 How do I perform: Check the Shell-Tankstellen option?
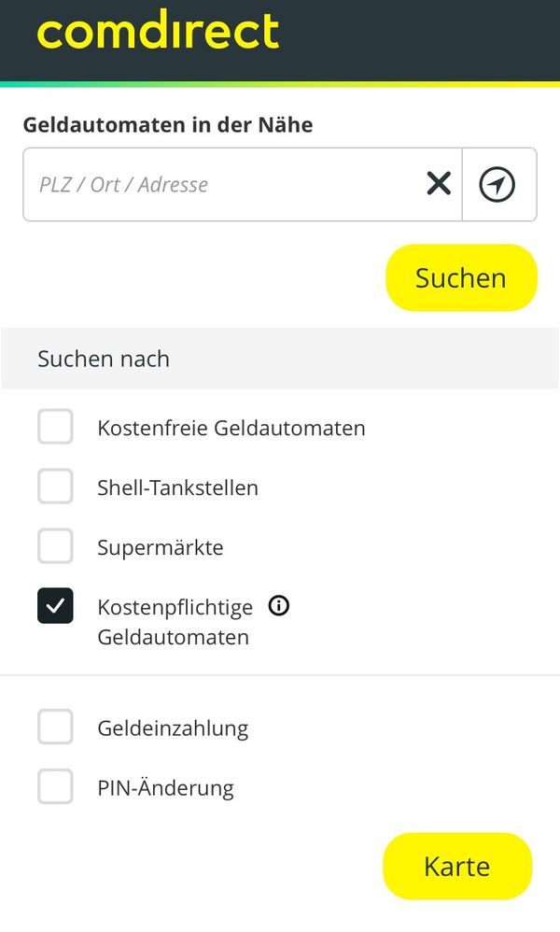55,486
